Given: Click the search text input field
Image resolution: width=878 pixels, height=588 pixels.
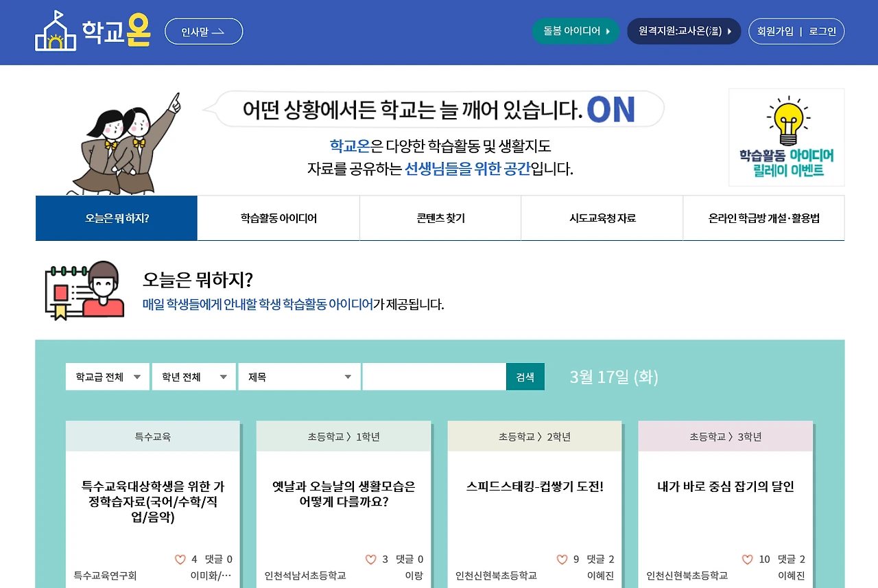Looking at the screenshot, I should coord(434,377).
